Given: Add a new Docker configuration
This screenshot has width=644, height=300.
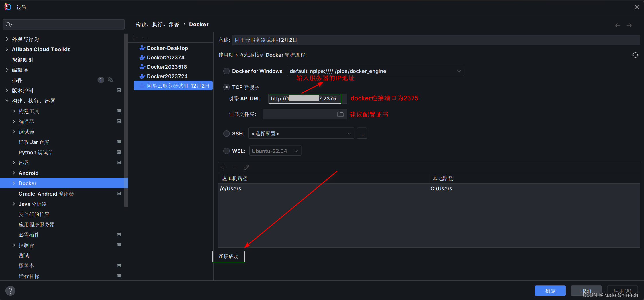Looking at the screenshot, I should (x=134, y=37).
